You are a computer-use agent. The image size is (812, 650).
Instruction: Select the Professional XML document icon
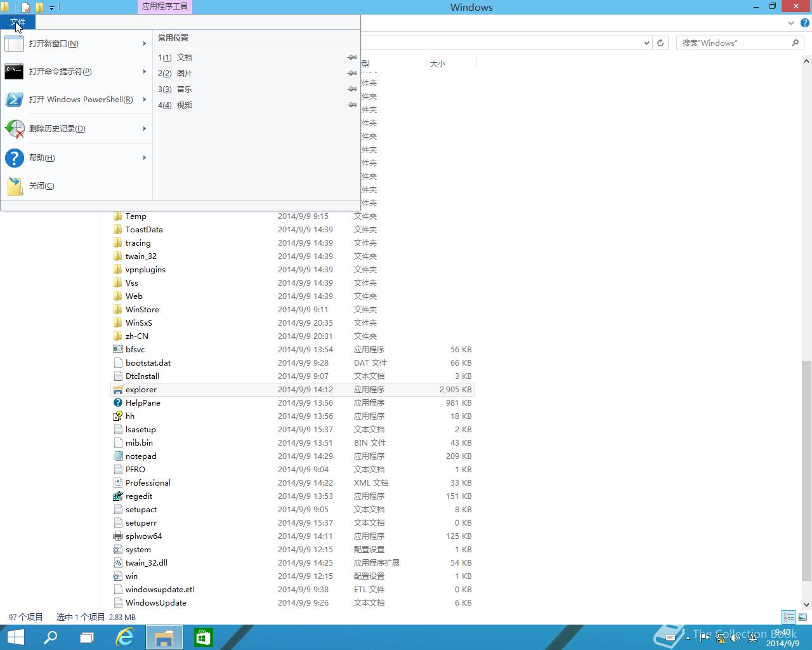click(117, 483)
